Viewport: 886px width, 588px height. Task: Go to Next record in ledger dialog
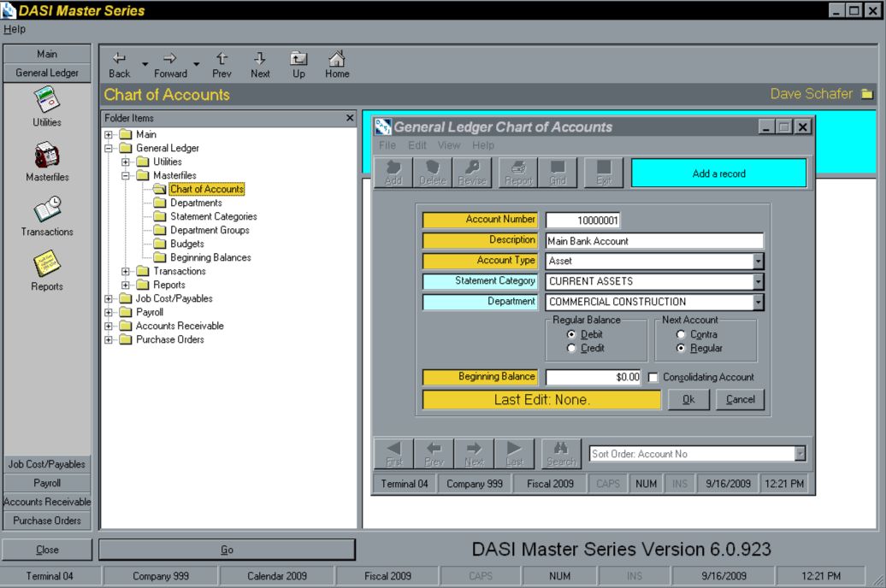pyautogui.click(x=474, y=454)
